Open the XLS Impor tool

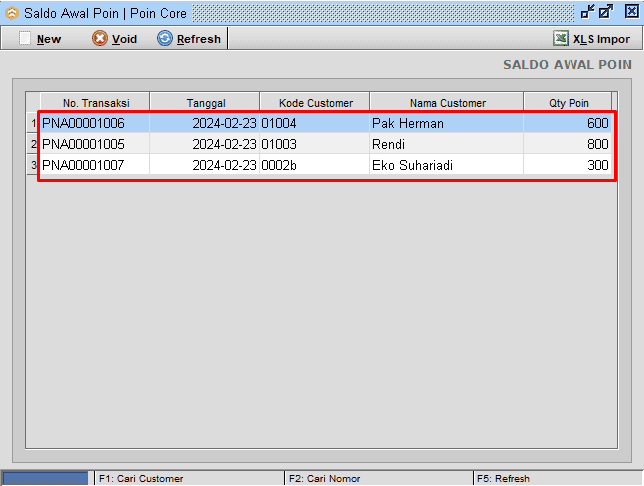(x=592, y=39)
